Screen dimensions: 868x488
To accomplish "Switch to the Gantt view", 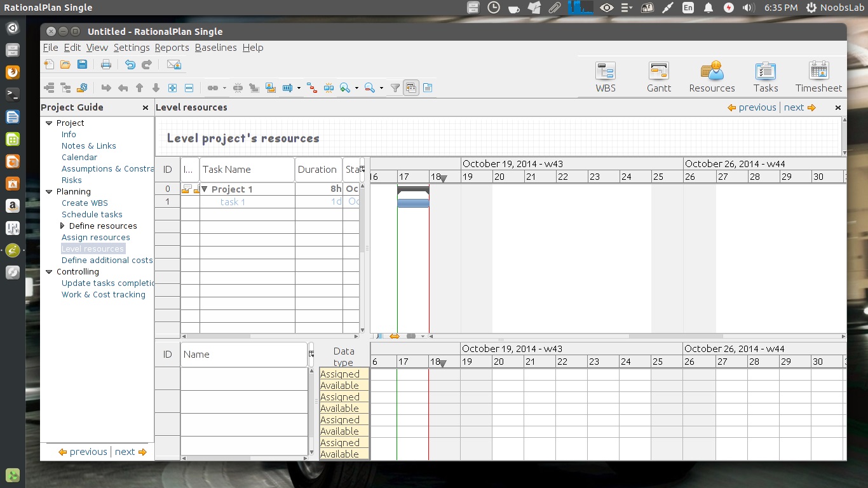I will click(x=659, y=77).
